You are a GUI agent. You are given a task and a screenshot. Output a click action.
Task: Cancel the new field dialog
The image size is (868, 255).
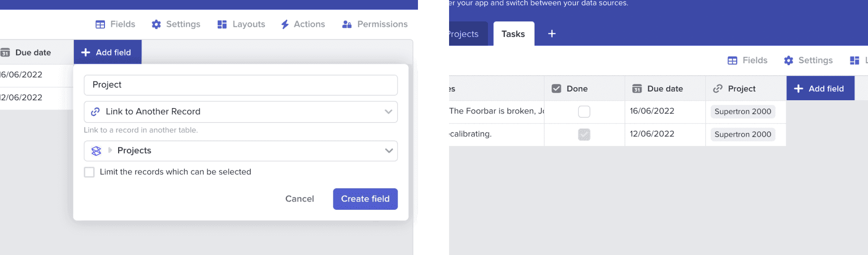[299, 199]
